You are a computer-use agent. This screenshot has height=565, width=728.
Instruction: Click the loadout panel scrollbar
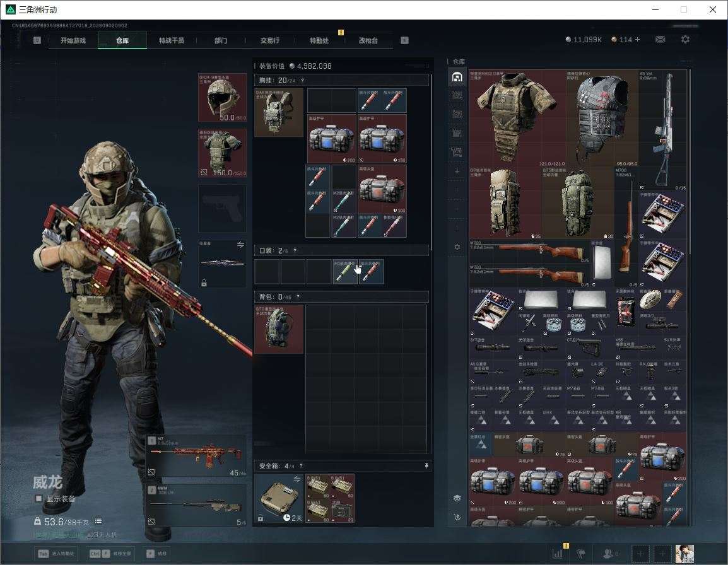(432, 163)
